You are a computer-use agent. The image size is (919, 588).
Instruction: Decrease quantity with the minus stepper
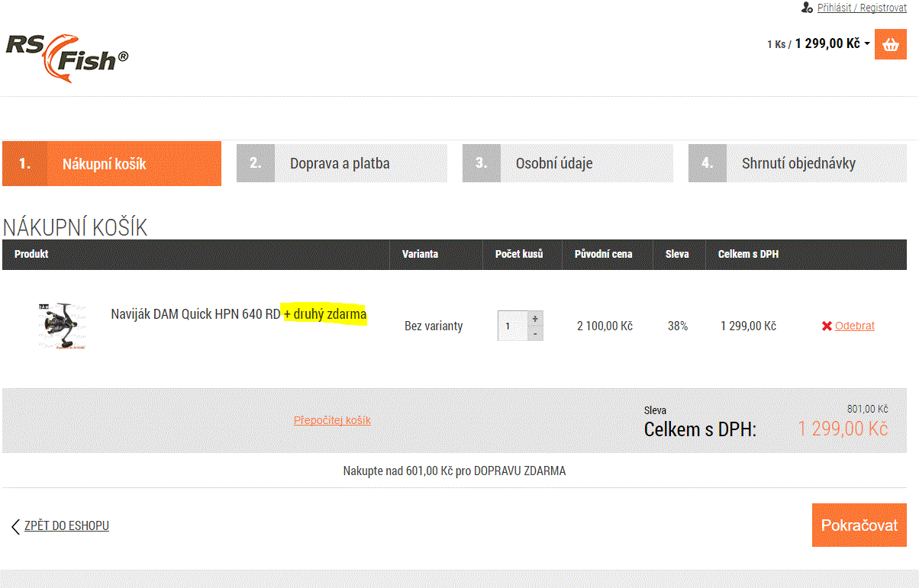pos(535,333)
